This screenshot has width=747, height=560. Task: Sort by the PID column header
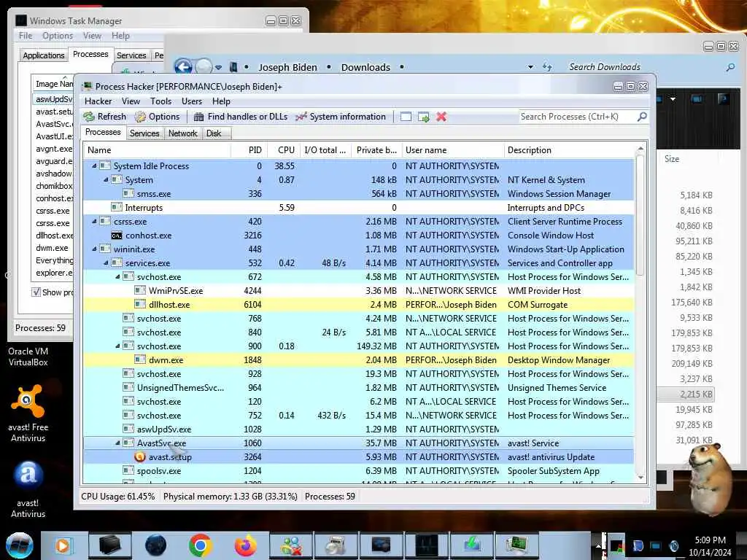point(249,150)
